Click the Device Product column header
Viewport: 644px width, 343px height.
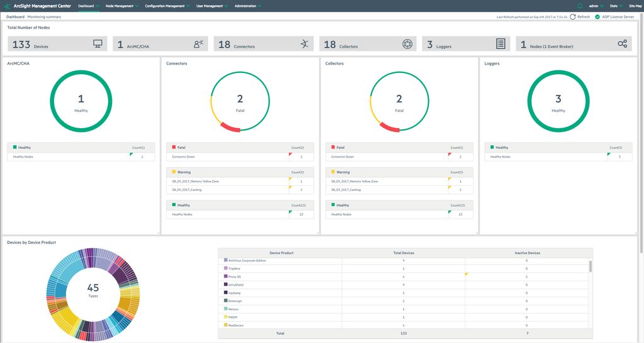pyautogui.click(x=281, y=253)
